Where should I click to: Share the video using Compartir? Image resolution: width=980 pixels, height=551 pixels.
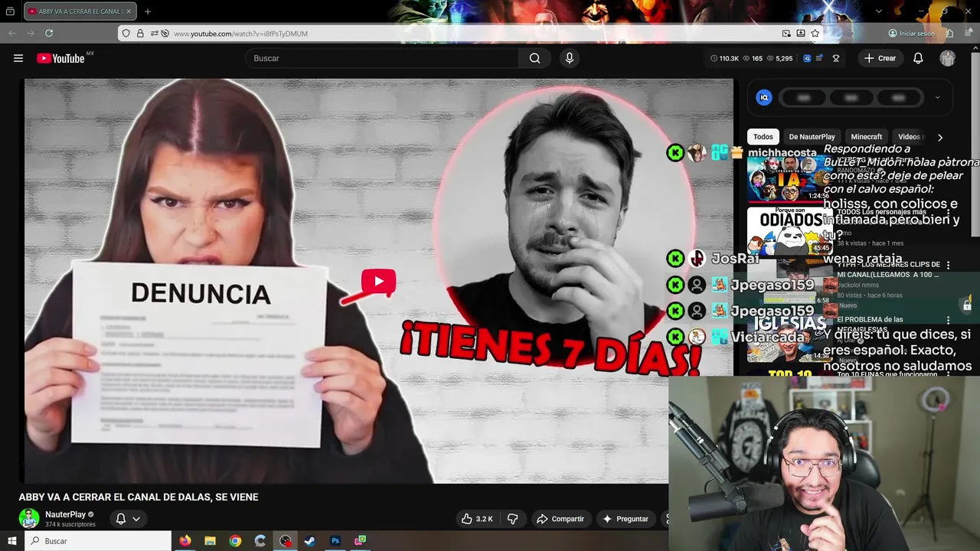coord(560,519)
